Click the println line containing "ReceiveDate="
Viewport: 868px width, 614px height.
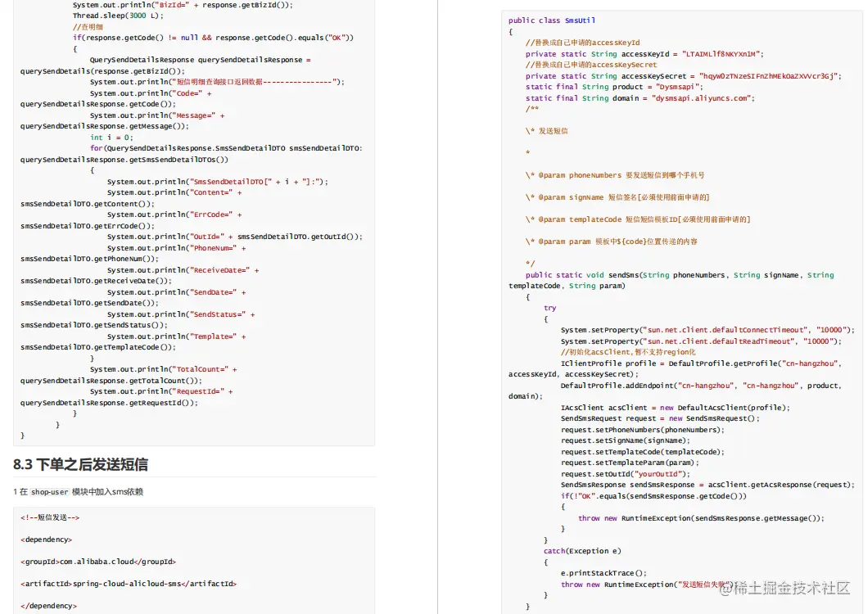coord(183,270)
